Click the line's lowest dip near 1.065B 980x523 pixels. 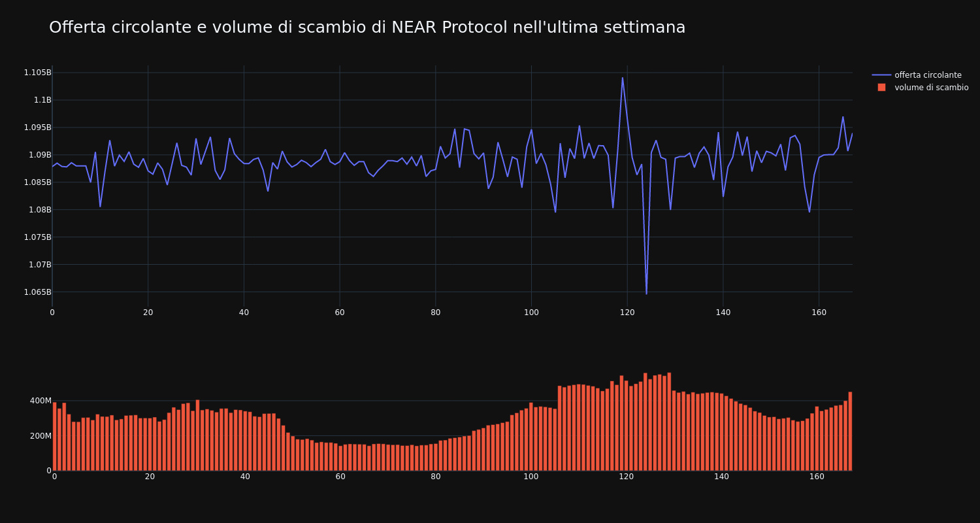pyautogui.click(x=646, y=294)
